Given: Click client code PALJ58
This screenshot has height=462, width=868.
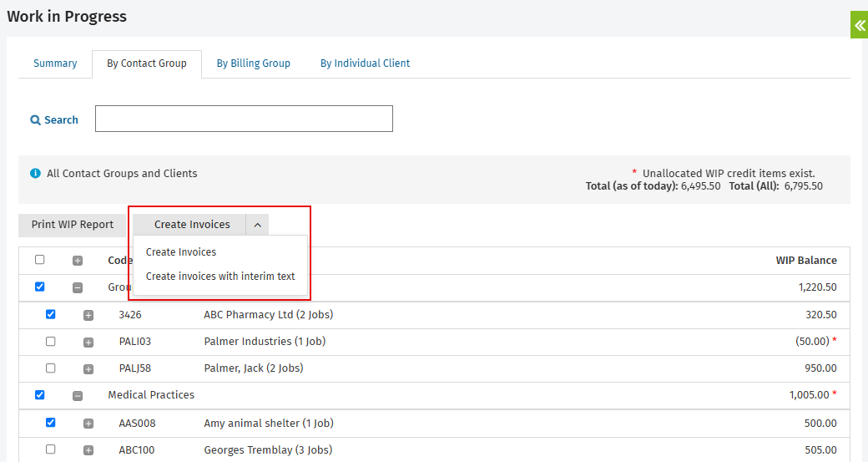Looking at the screenshot, I should pyautogui.click(x=135, y=368).
